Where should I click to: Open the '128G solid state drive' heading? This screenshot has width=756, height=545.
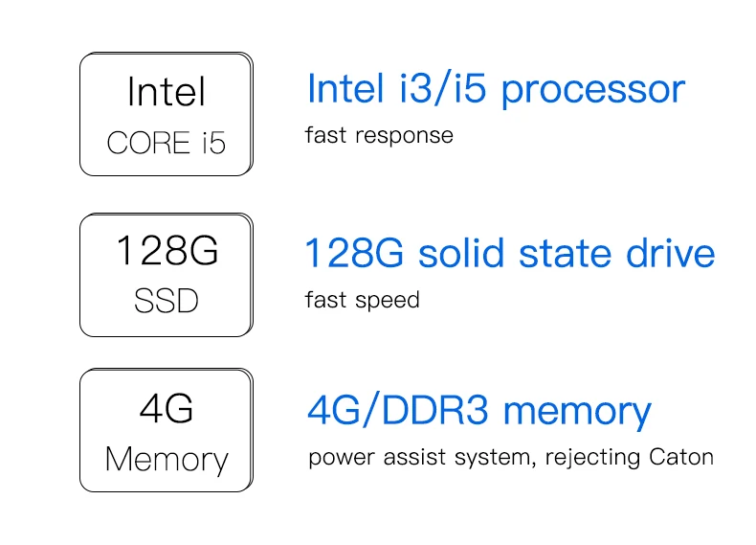509,254
